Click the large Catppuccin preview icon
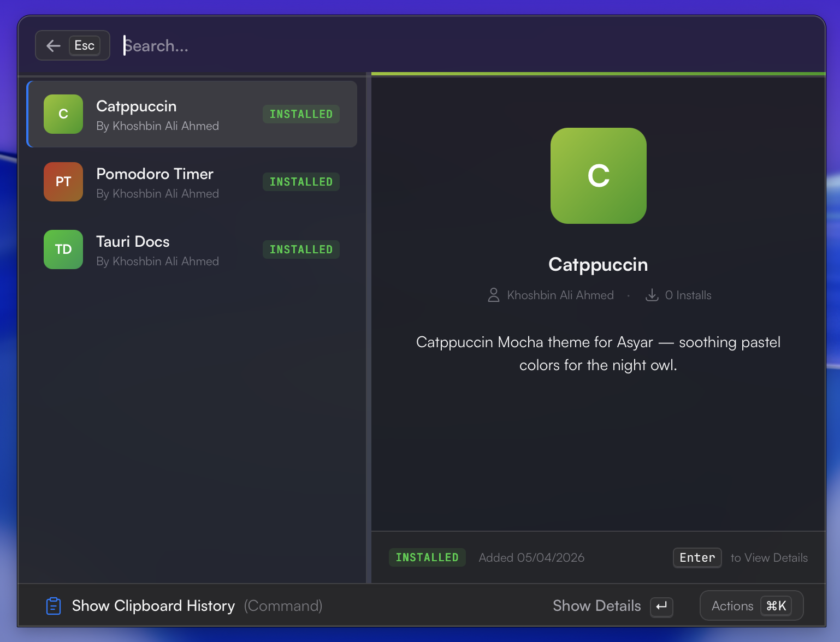The width and height of the screenshot is (840, 642). pyautogui.click(x=598, y=176)
